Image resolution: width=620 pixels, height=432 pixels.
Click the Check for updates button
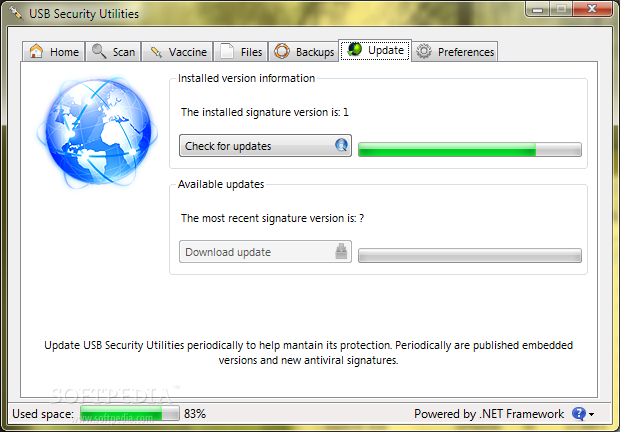265,146
